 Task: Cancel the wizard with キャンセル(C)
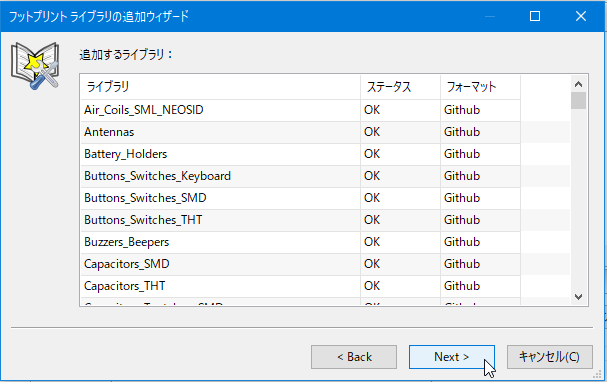click(550, 357)
